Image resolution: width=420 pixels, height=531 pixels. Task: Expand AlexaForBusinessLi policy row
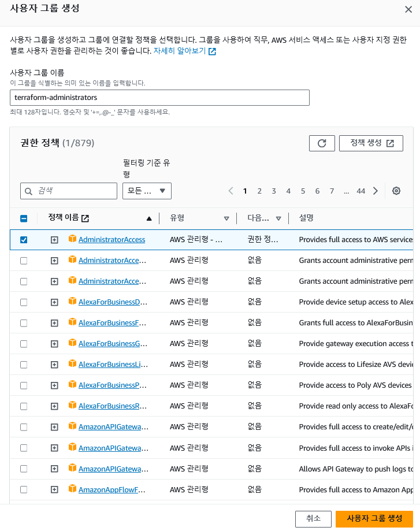[54, 365]
